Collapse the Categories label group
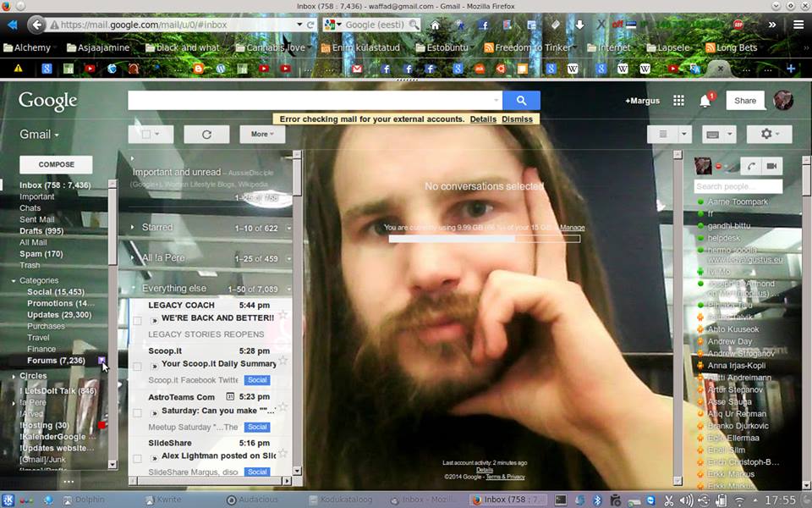The width and height of the screenshot is (812, 508). coord(14,281)
